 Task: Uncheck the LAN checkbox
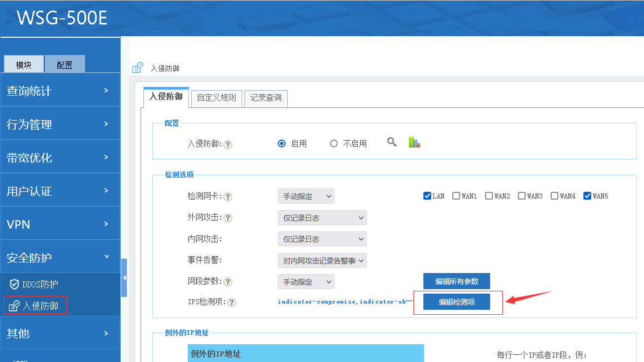point(427,196)
